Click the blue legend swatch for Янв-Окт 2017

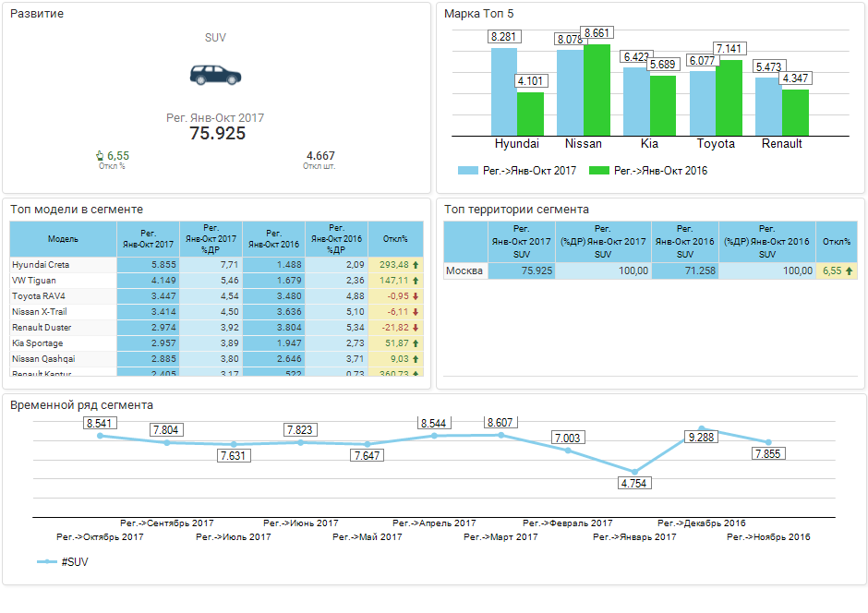click(468, 171)
